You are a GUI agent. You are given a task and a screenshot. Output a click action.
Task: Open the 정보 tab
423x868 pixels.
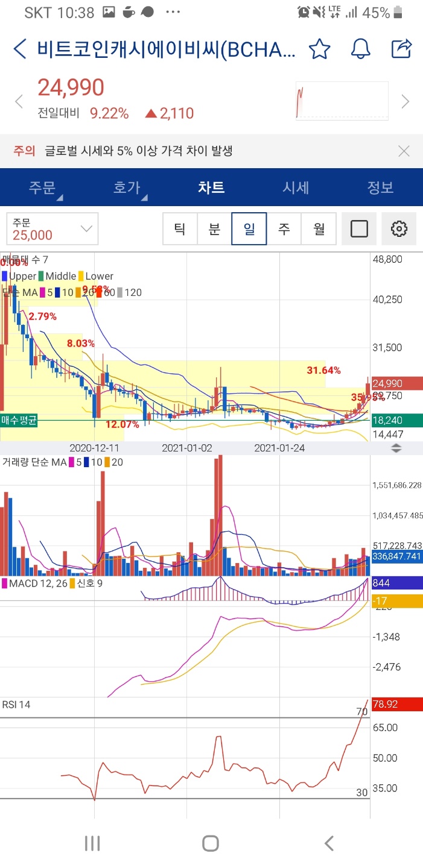(x=380, y=187)
